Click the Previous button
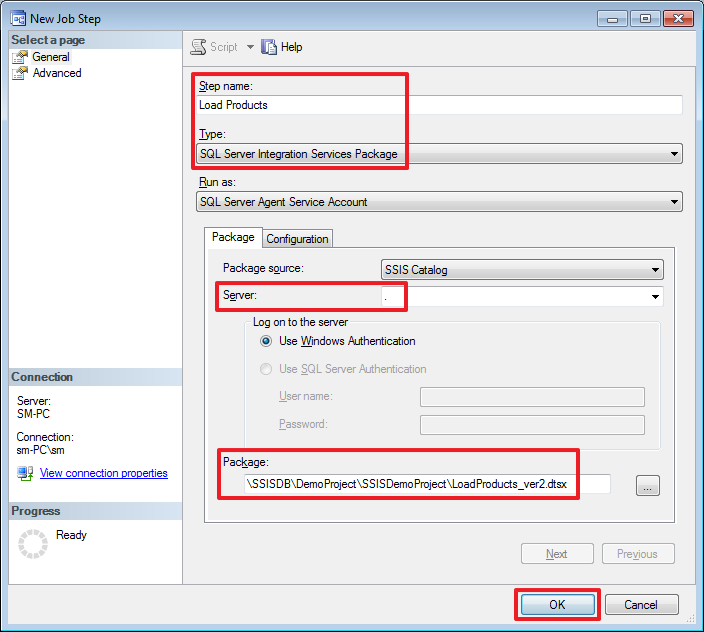 pos(638,554)
